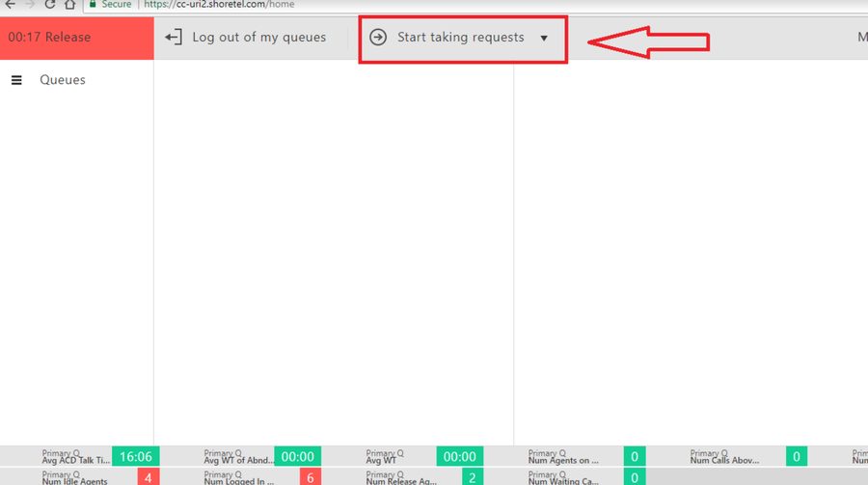868x485 pixels.
Task: Expand the Start taking requests dropdown arrow
Action: coord(544,39)
